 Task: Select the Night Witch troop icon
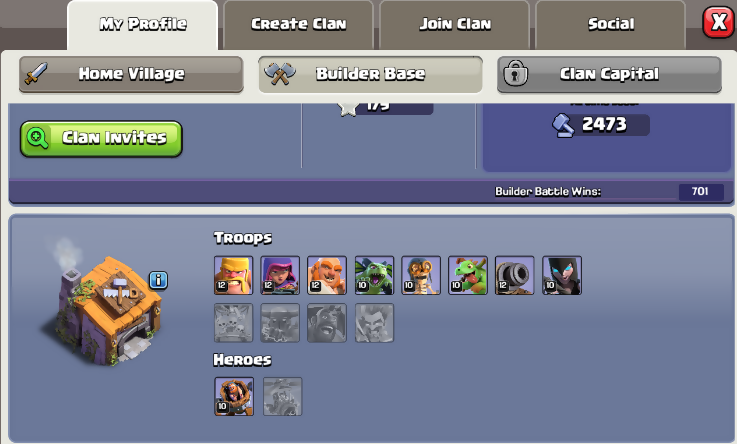point(562,275)
